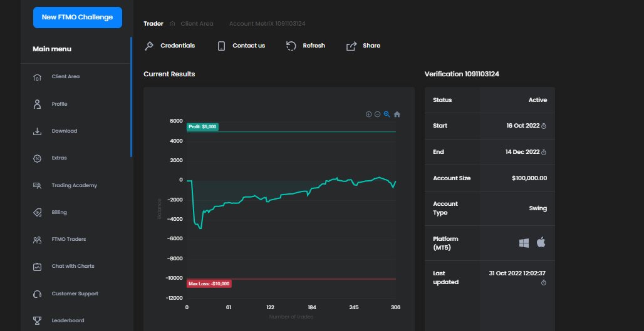644x331 pixels.
Task: Reset chart zoom with the home icon
Action: pyautogui.click(x=397, y=115)
